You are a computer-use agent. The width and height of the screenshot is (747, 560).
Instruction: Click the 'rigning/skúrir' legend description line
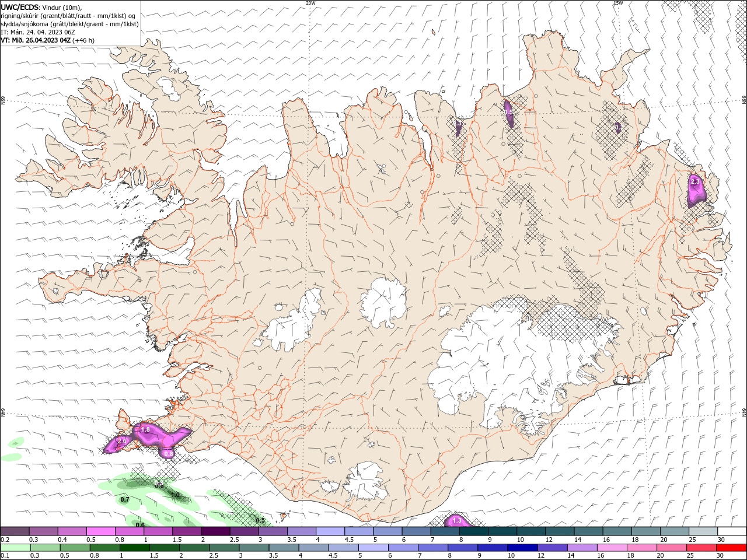[68, 16]
